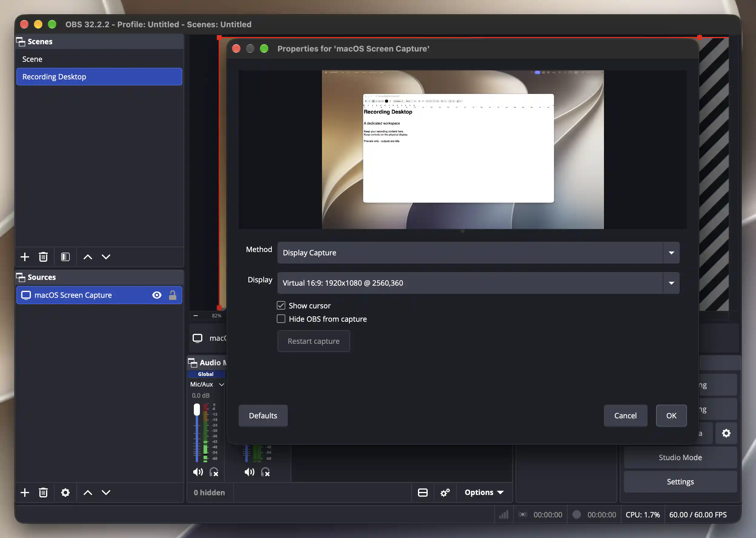This screenshot has height=538, width=756.
Task: Move the scene up with the Scenes up arrow
Action: [x=88, y=257]
